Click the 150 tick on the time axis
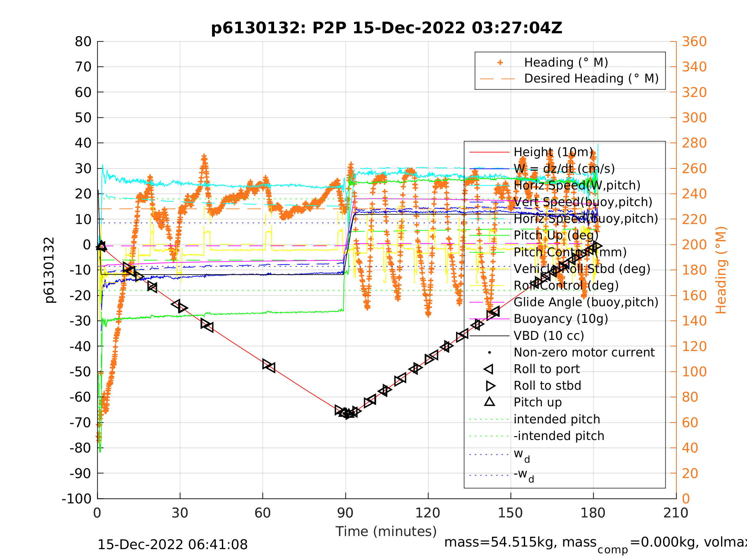 point(510,513)
